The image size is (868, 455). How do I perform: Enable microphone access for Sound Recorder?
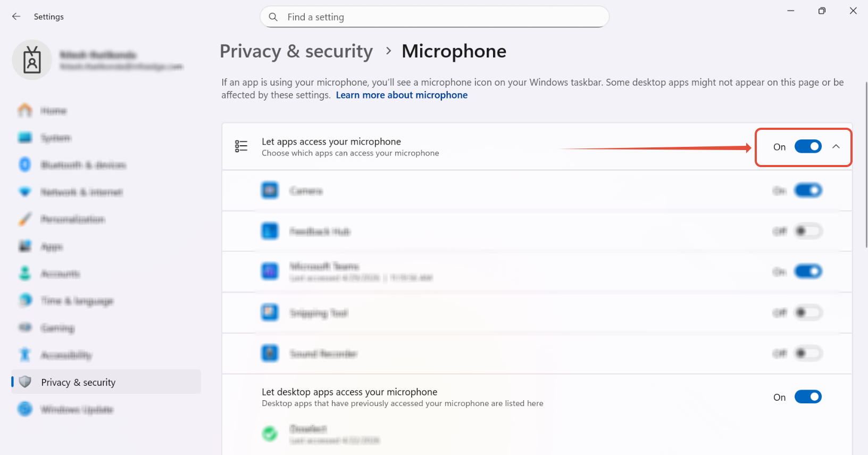coord(808,353)
